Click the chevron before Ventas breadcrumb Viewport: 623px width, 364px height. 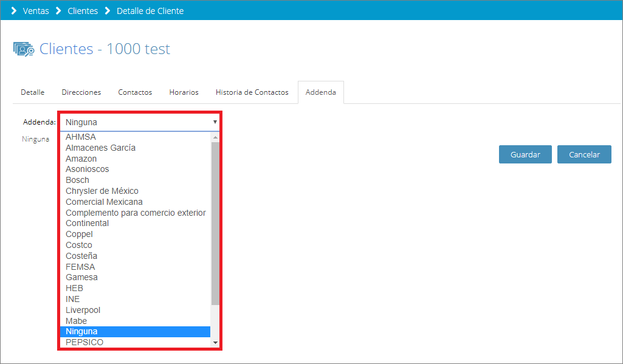[14, 11]
